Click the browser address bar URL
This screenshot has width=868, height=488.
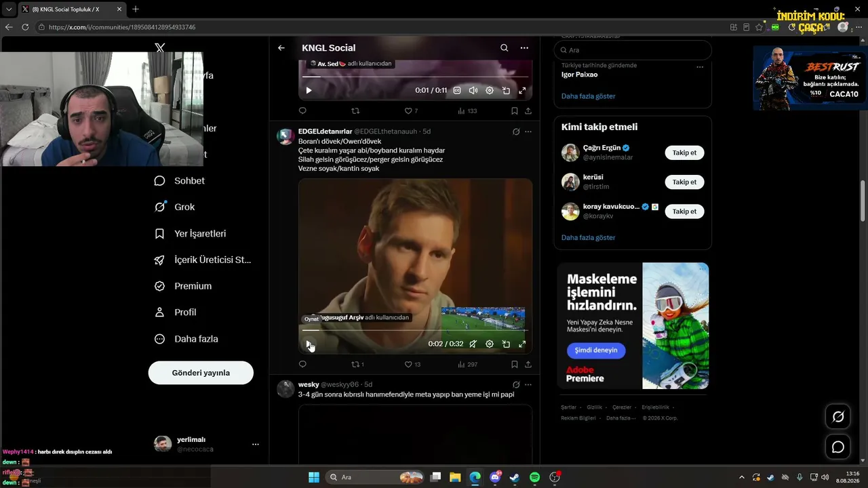click(122, 27)
